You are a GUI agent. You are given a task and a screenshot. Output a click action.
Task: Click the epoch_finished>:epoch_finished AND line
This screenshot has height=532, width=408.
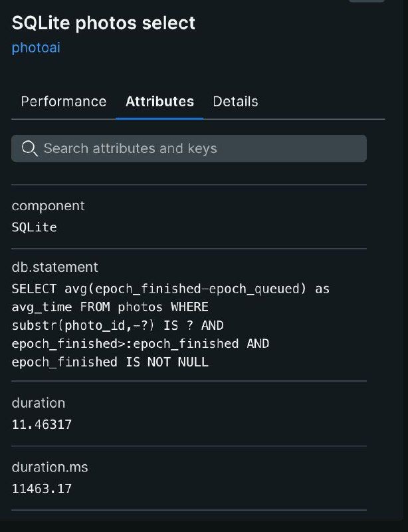[140, 344]
